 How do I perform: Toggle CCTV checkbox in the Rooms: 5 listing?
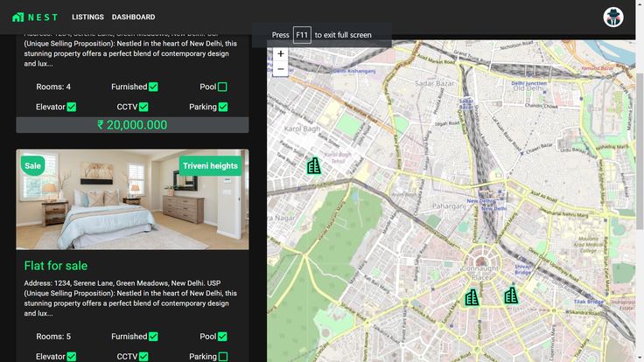143,357
